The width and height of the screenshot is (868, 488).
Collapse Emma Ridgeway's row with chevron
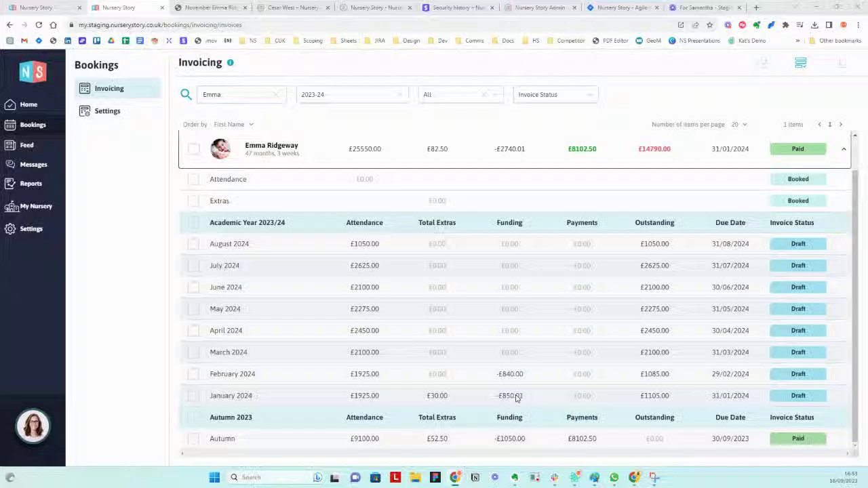click(844, 149)
